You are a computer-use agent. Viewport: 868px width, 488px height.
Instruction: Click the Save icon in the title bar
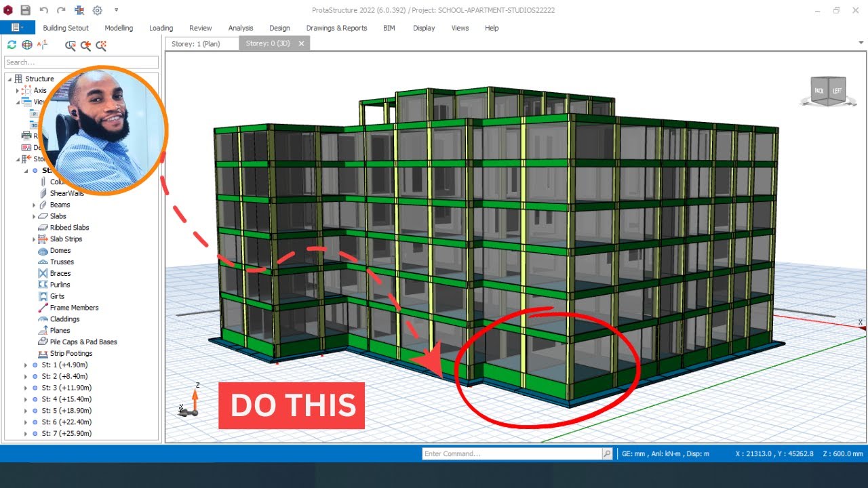tap(26, 10)
